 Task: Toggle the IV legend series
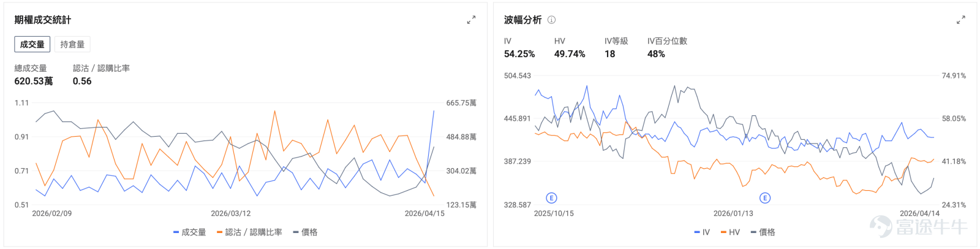click(x=702, y=232)
